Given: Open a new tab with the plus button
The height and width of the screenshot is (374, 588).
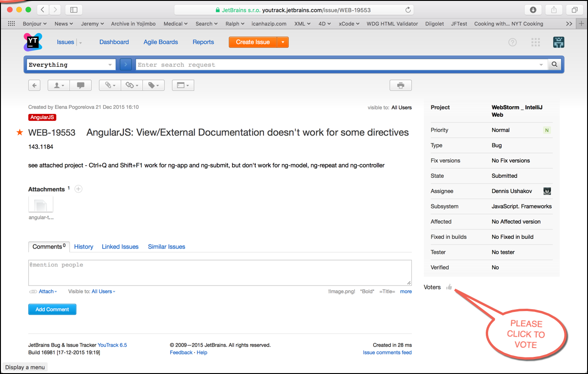Looking at the screenshot, I should pos(582,24).
